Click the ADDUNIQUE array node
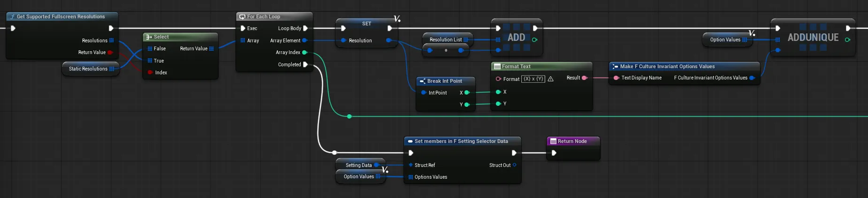The width and height of the screenshot is (868, 198). (813, 38)
